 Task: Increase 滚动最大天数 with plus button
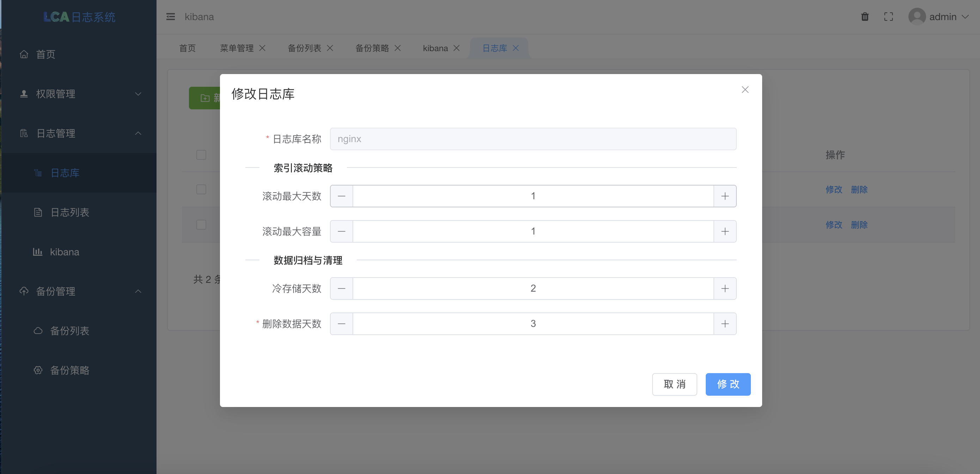(725, 196)
